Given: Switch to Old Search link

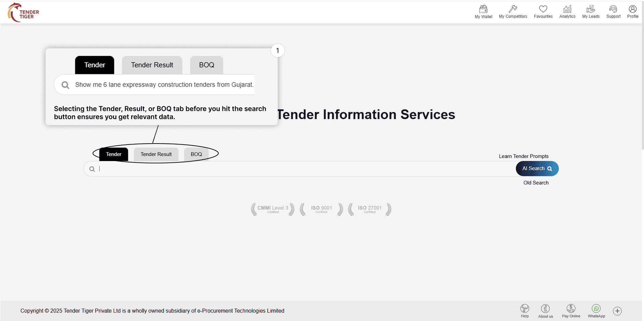Looking at the screenshot, I should pyautogui.click(x=536, y=183).
